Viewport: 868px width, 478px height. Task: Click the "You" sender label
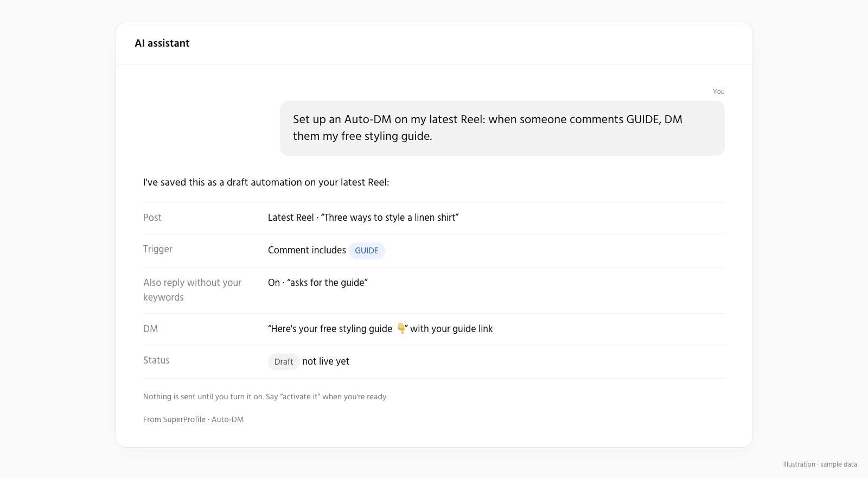click(x=718, y=92)
